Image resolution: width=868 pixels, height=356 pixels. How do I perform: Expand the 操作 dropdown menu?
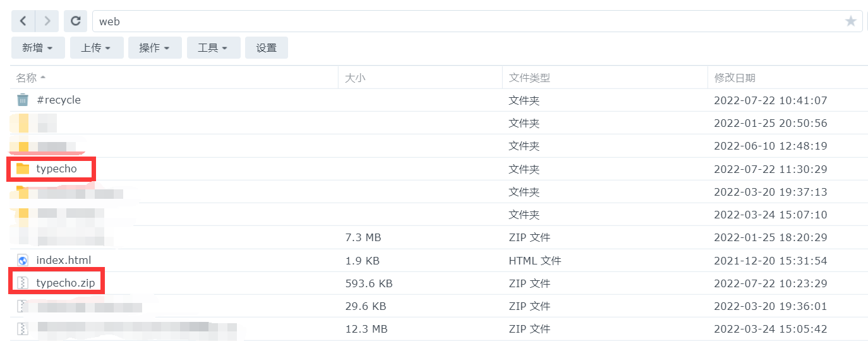pos(155,48)
